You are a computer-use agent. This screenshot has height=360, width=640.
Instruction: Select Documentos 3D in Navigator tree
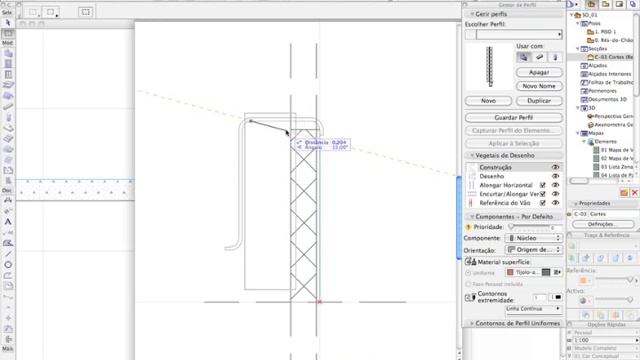coord(604,100)
